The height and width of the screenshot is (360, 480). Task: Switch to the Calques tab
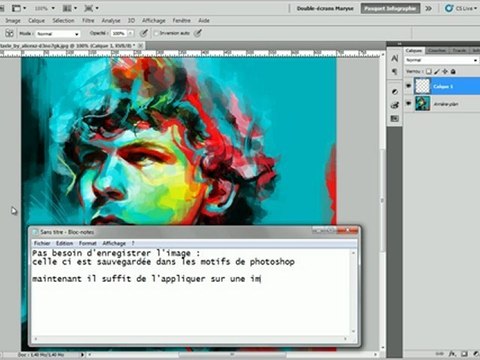click(414, 51)
